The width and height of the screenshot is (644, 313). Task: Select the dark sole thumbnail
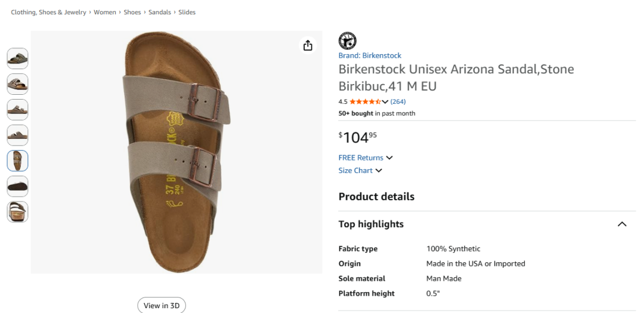18,187
